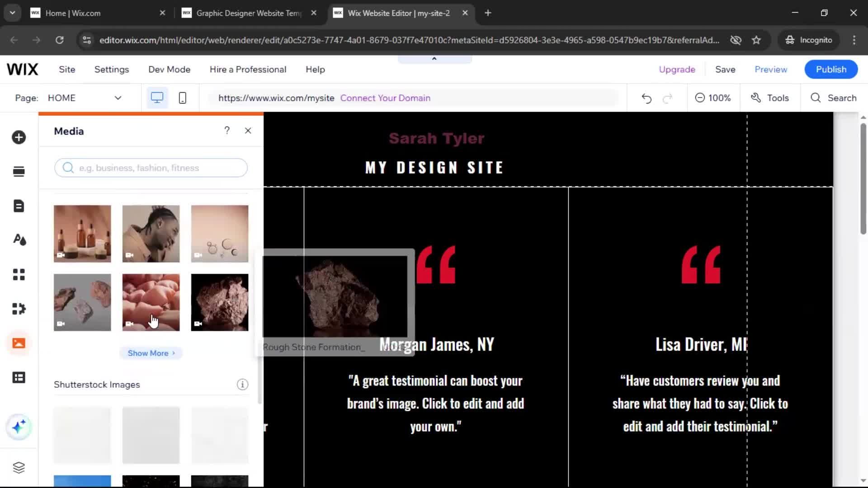Open the Site menu

click(x=67, y=70)
